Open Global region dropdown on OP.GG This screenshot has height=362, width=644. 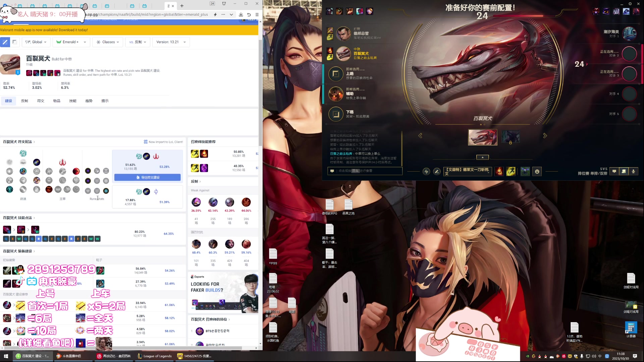point(36,42)
